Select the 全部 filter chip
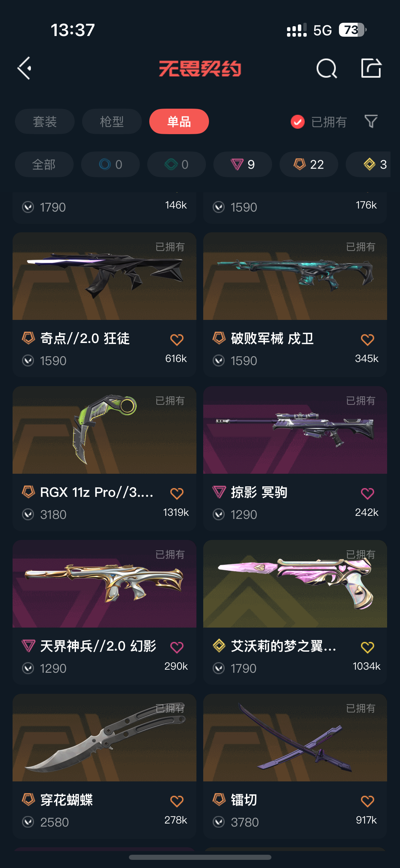Image resolution: width=400 pixels, height=868 pixels. click(44, 164)
